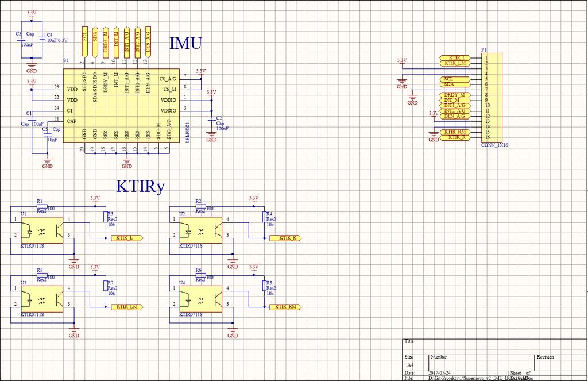Screen dimensions: 588x381
Task: Click the vertical INT_M port above S1
Action: (x=116, y=41)
